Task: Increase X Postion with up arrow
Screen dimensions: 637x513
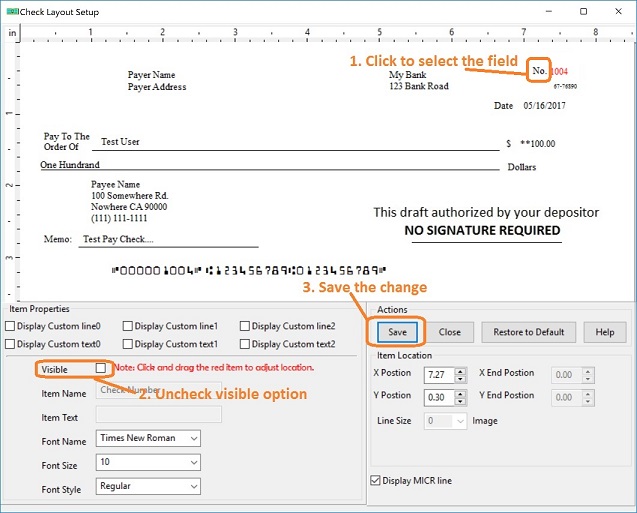Action: click(x=460, y=371)
